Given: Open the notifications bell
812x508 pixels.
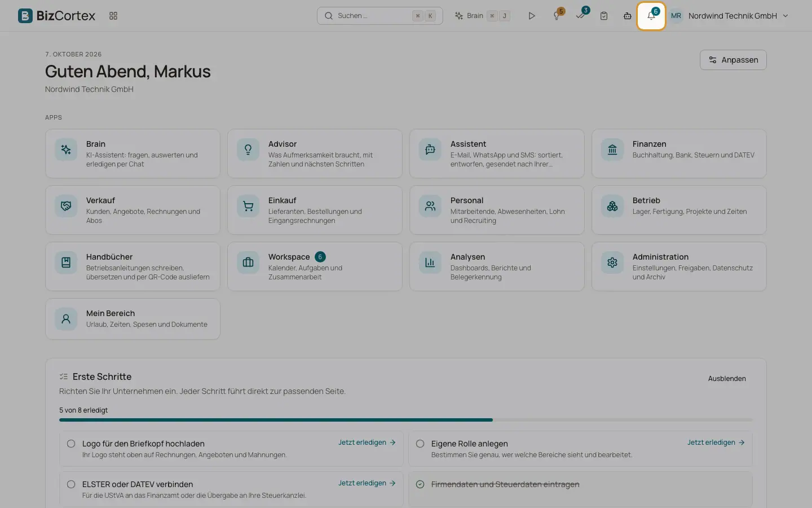Looking at the screenshot, I should (x=651, y=16).
